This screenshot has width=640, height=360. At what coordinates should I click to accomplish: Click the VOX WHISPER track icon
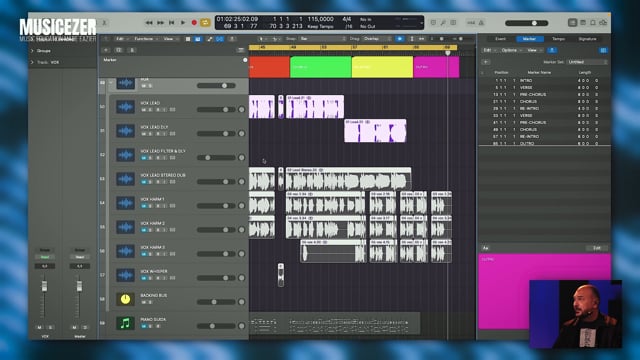(x=125, y=275)
